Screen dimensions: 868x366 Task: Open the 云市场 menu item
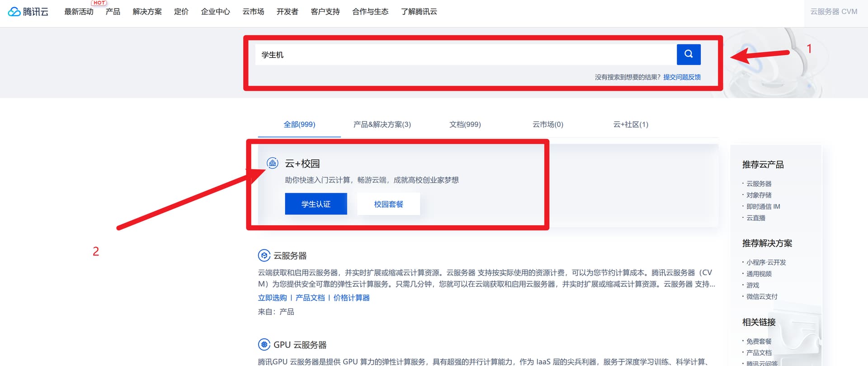(x=253, y=12)
